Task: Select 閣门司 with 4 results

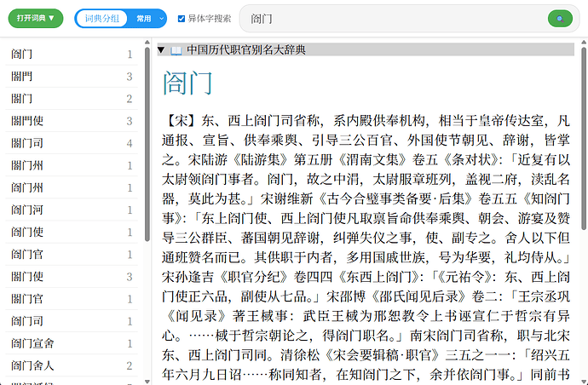Action: pyautogui.click(x=72, y=143)
